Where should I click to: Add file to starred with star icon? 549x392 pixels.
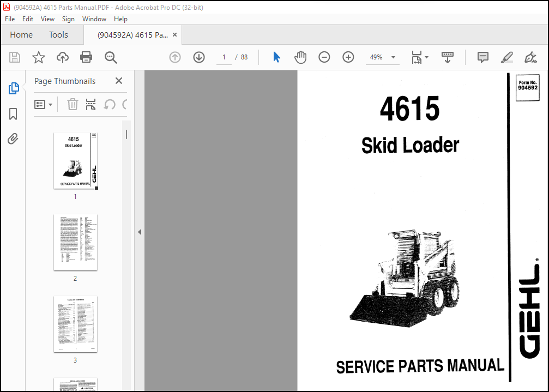(x=39, y=57)
